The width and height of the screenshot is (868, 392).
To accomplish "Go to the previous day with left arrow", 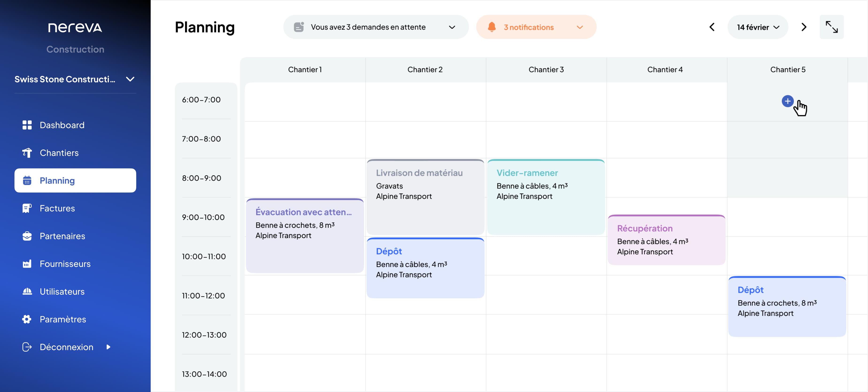I will click(x=712, y=27).
